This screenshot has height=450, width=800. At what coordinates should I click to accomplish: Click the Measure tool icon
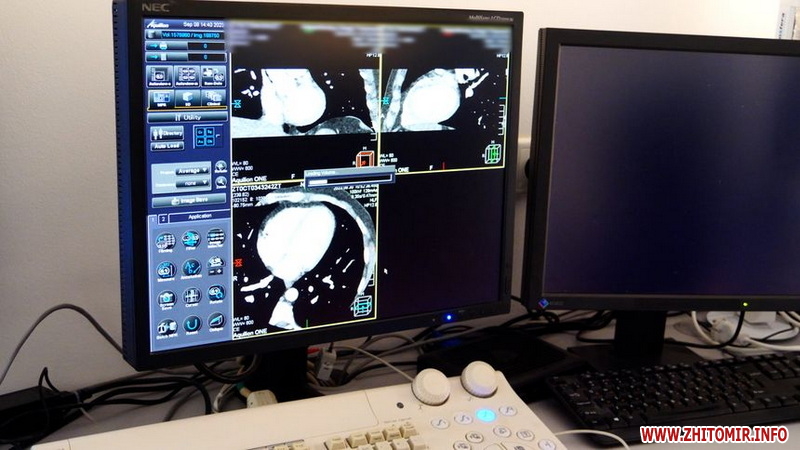[x=166, y=270]
